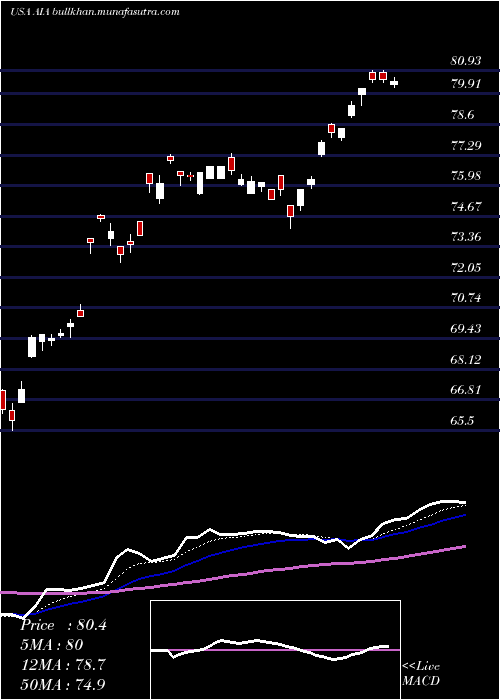Screen dimensions: 500x700
Task: Select the 73.36 price level label
Action: [x=466, y=237]
